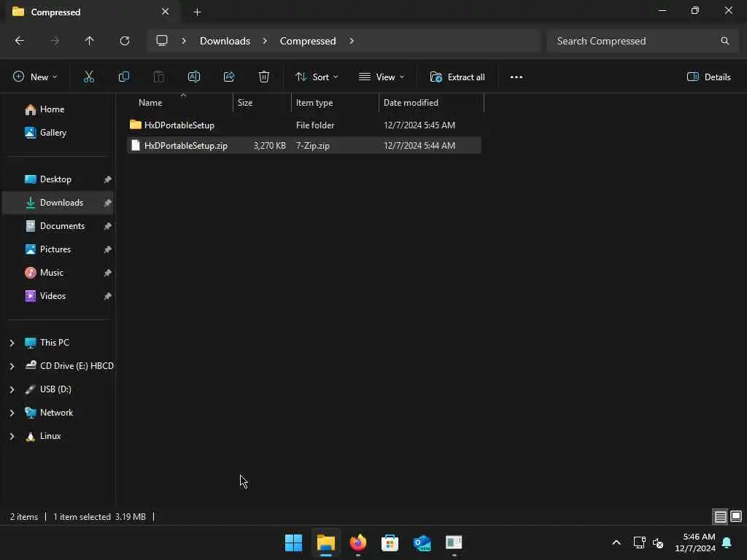Image resolution: width=747 pixels, height=560 pixels.
Task: Click the Share icon
Action: coord(229,77)
